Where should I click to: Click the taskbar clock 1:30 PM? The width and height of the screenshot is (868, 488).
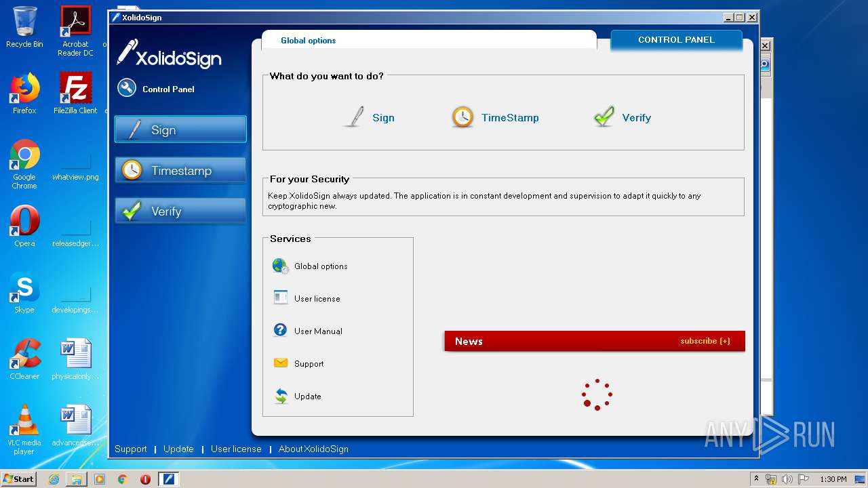click(833, 479)
